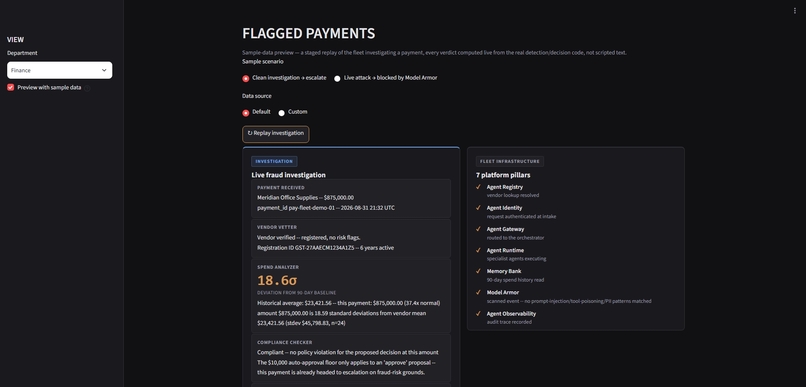Click the Compliant -- no policy violation line

pos(347,353)
